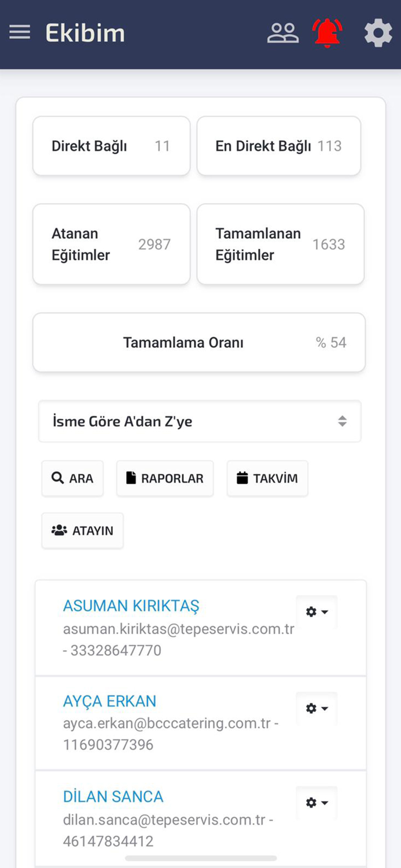This screenshot has width=401, height=868.
Task: Open the notifications bell
Action: pyautogui.click(x=327, y=32)
